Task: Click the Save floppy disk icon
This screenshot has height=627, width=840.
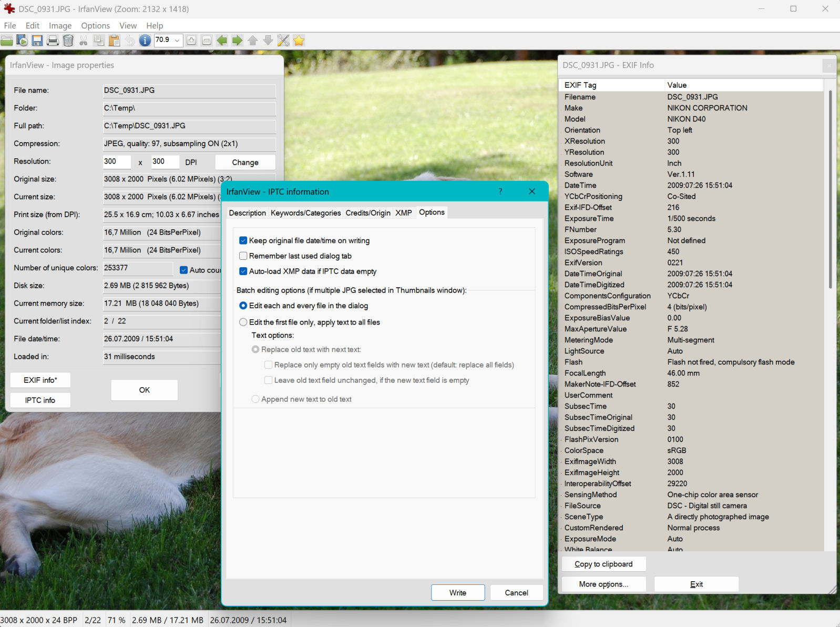Action: coord(37,41)
